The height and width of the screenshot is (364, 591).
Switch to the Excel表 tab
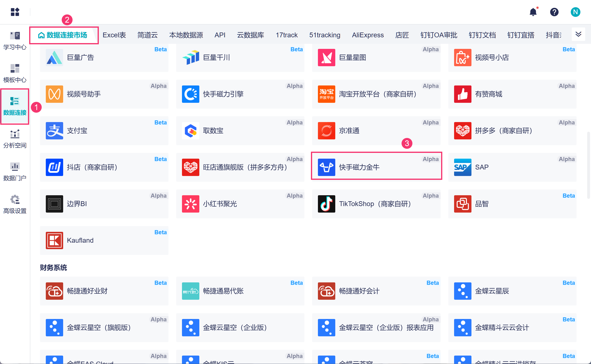click(x=114, y=35)
